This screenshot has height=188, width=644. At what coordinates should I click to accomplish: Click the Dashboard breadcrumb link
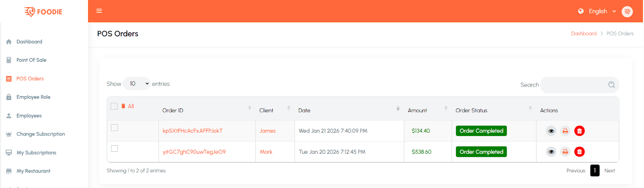[583, 33]
